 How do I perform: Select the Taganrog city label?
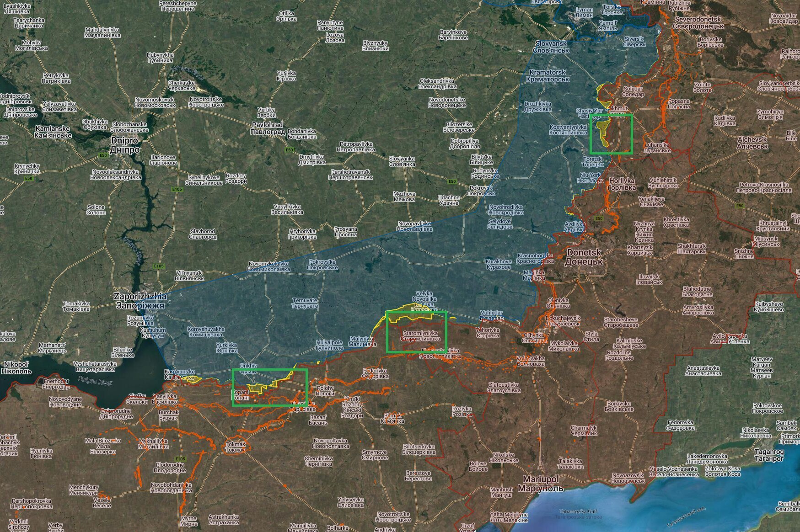(770, 455)
